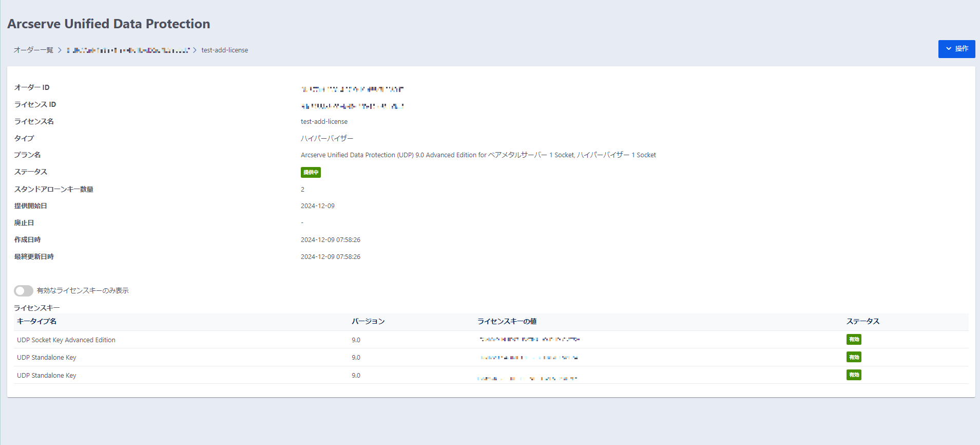980x445 pixels.
Task: Click the 最終更新日時 label
Action: [34, 256]
